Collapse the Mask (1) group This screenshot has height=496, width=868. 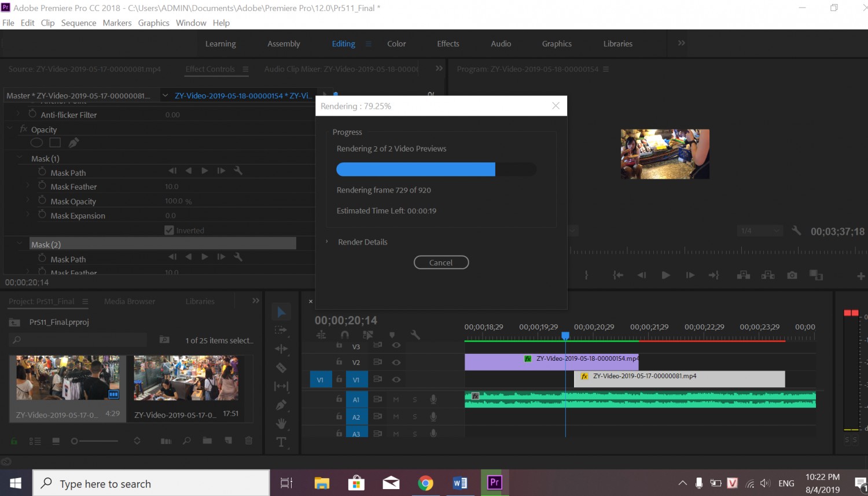click(19, 158)
